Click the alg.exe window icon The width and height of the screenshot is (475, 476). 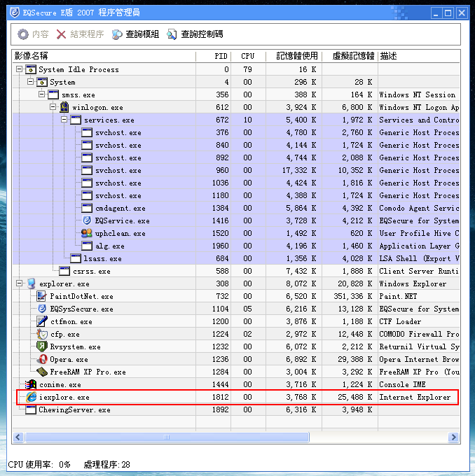click(x=87, y=246)
